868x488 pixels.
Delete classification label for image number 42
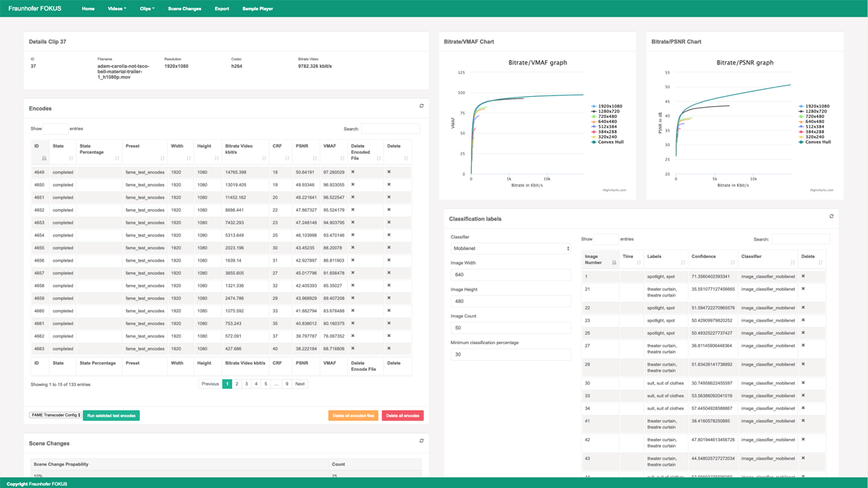coord(803,440)
